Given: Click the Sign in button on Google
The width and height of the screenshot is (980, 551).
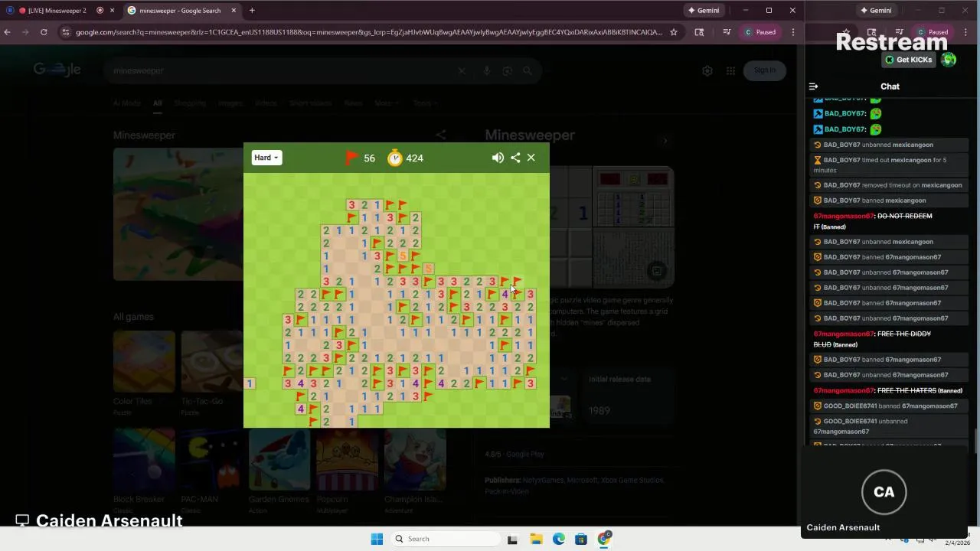Looking at the screenshot, I should [764, 70].
